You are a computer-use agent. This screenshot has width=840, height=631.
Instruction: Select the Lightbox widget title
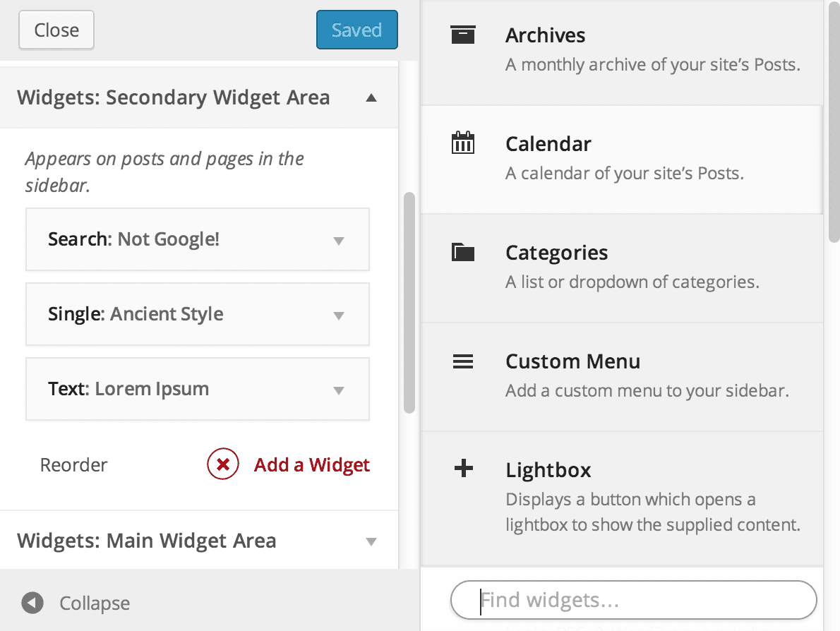coord(548,470)
